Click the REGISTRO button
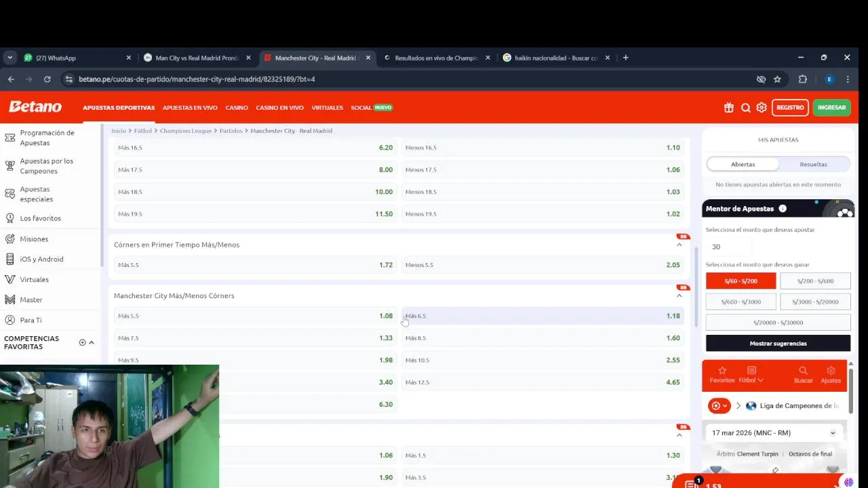 point(790,107)
